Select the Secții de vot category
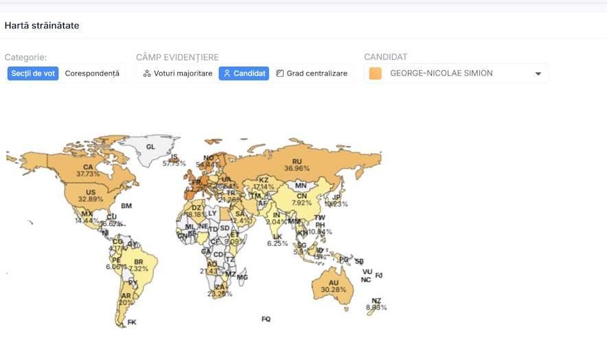This screenshot has width=607, height=364. pyautogui.click(x=33, y=73)
